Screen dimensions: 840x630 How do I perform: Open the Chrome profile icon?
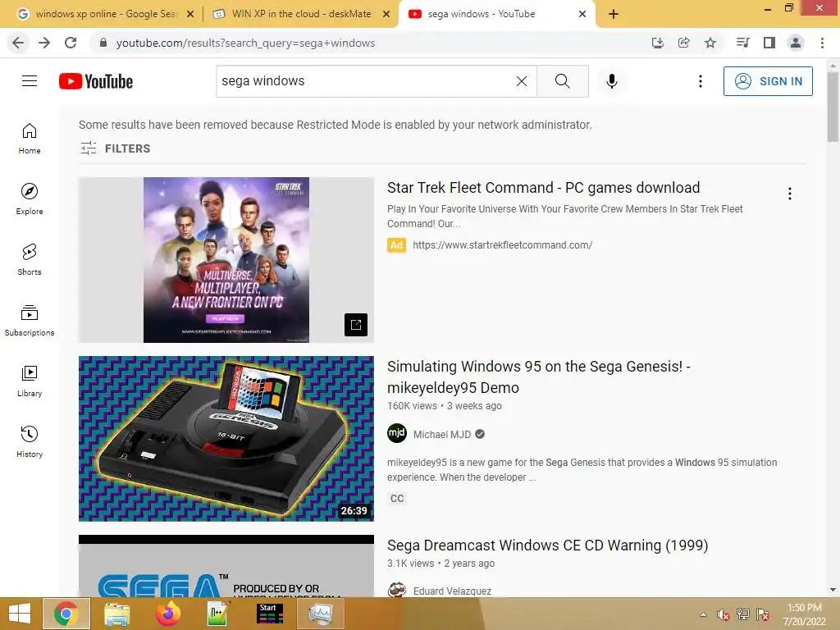[796, 43]
